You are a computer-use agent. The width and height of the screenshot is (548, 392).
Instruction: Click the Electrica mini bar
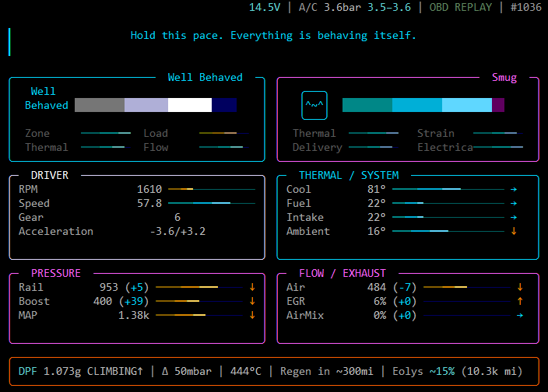498,147
